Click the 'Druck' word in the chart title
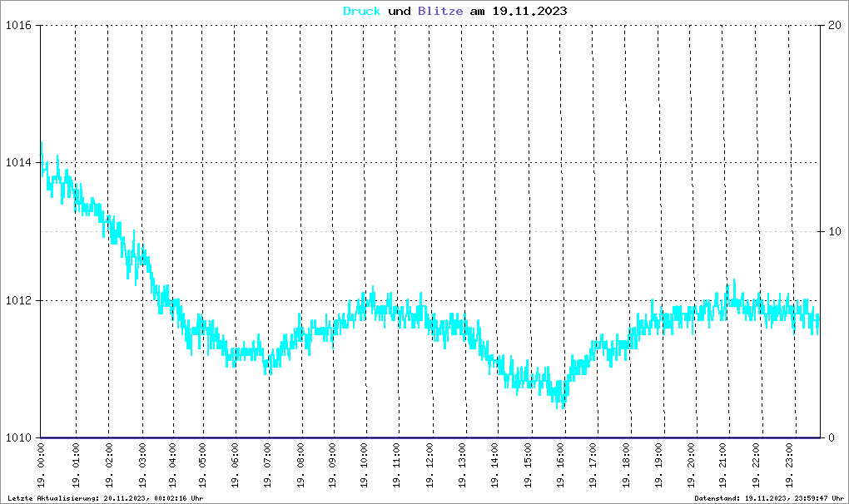Viewport: 849px width, 504px height. [362, 11]
